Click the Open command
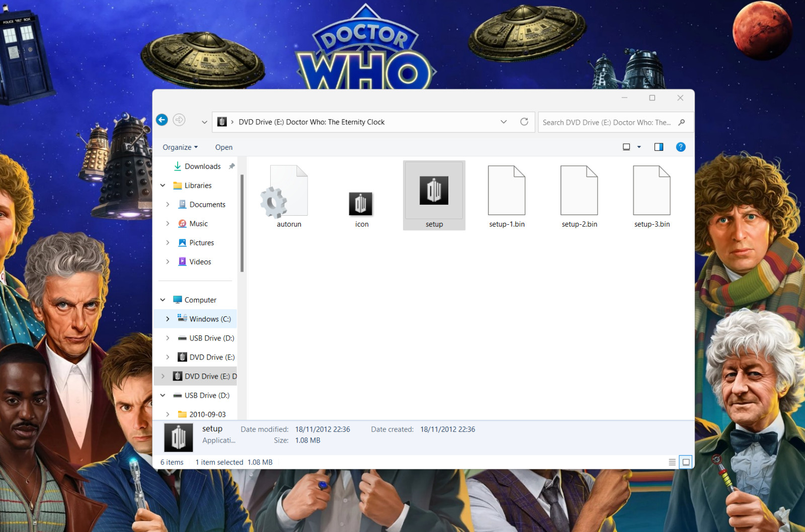805x532 pixels. click(224, 147)
